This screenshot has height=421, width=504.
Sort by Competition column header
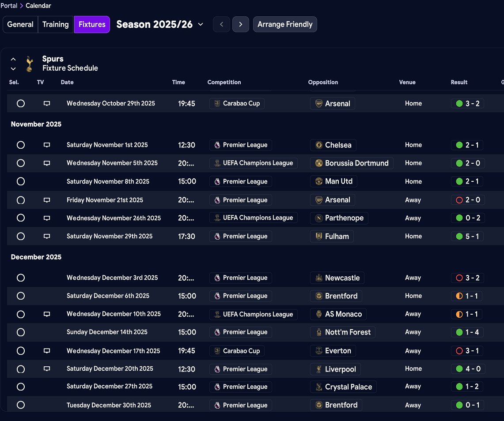point(224,82)
